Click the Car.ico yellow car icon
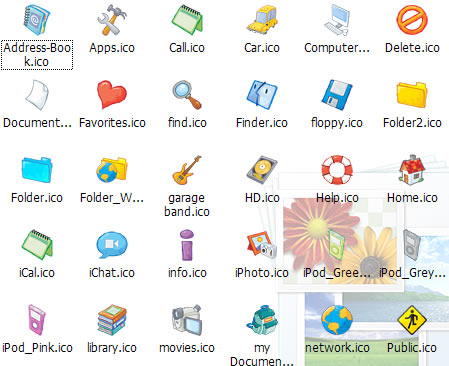Image resolution: width=449 pixels, height=366 pixels. (262, 19)
